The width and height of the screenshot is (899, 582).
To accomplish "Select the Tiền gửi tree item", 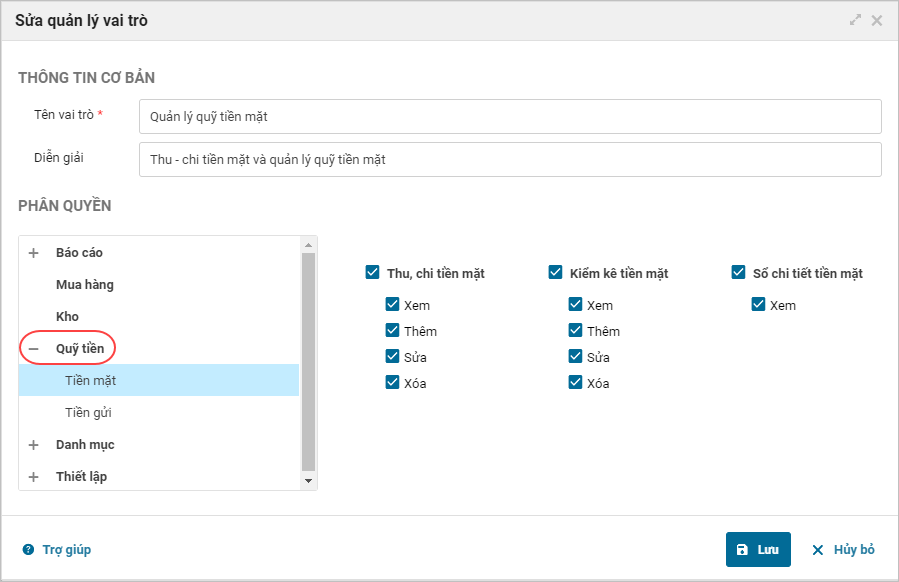I will [x=87, y=413].
